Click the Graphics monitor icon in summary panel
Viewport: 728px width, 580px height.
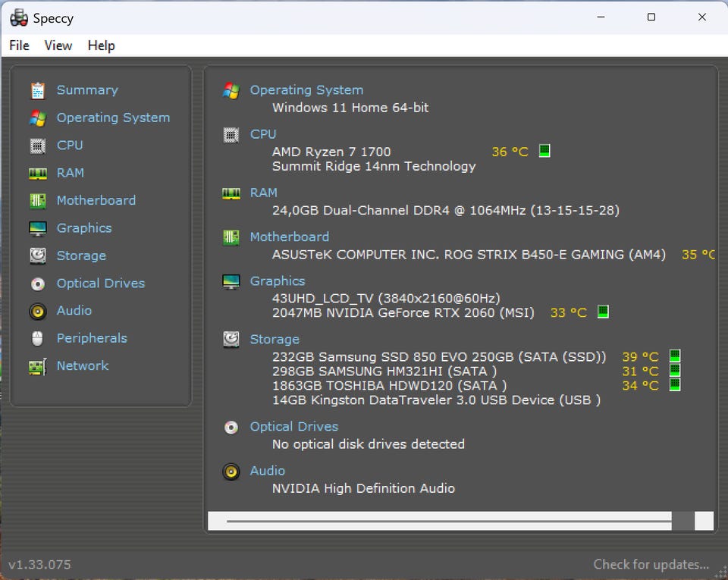231,281
